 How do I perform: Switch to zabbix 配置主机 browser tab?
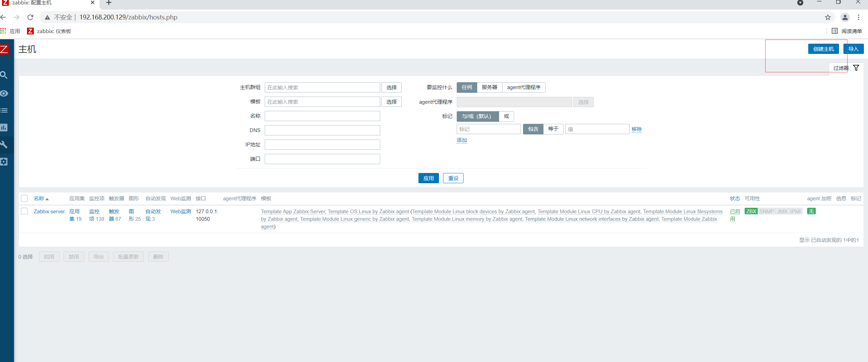[50, 3]
